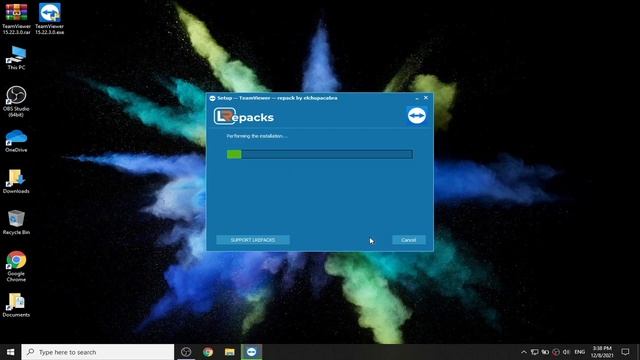This screenshot has width=640, height=360.
Task: Click the installation progress bar
Action: click(x=320, y=154)
